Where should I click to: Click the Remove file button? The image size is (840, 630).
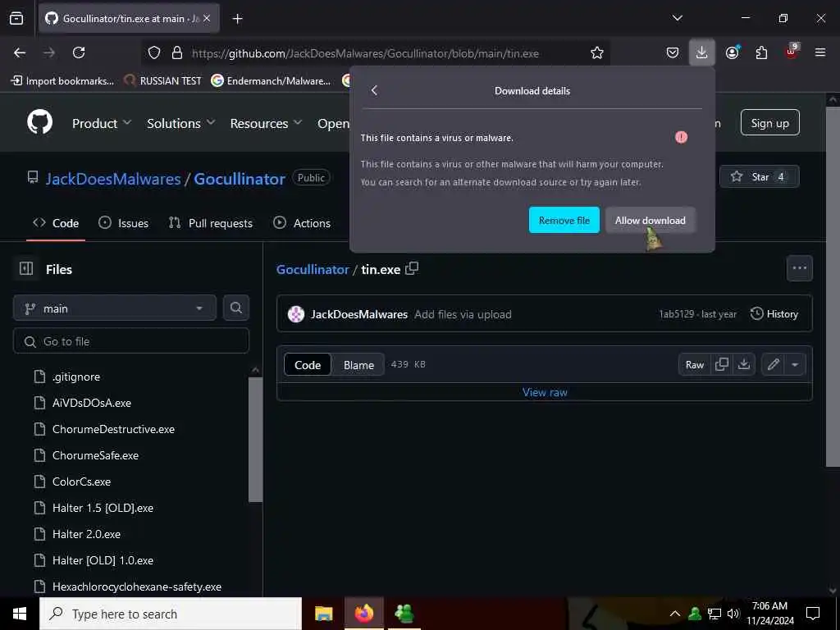pos(564,220)
